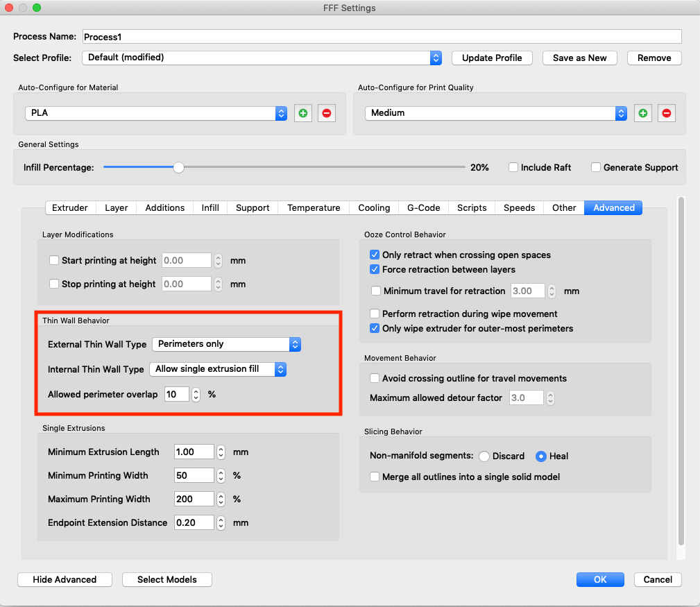The height and width of the screenshot is (607, 700).
Task: Click the red remove print quality button
Action: point(667,113)
